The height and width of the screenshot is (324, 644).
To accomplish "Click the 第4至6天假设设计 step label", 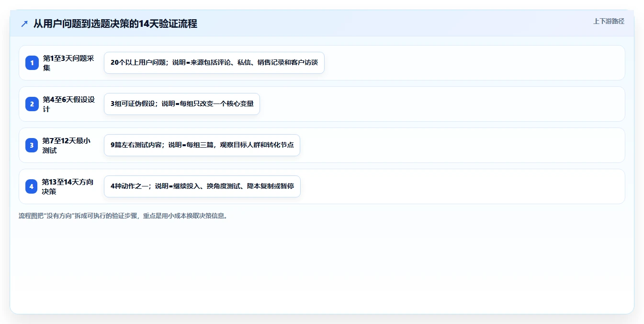I will click(x=69, y=104).
